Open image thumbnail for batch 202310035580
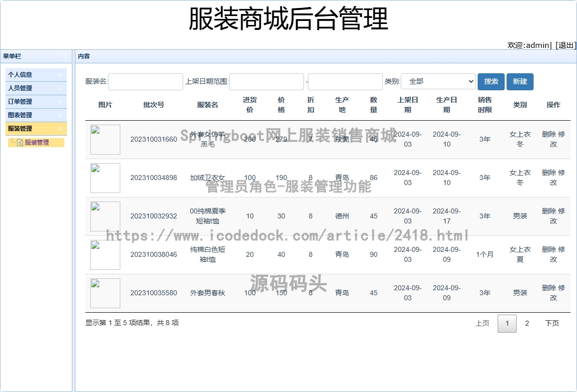Image resolution: width=577 pixels, height=392 pixels. [105, 293]
